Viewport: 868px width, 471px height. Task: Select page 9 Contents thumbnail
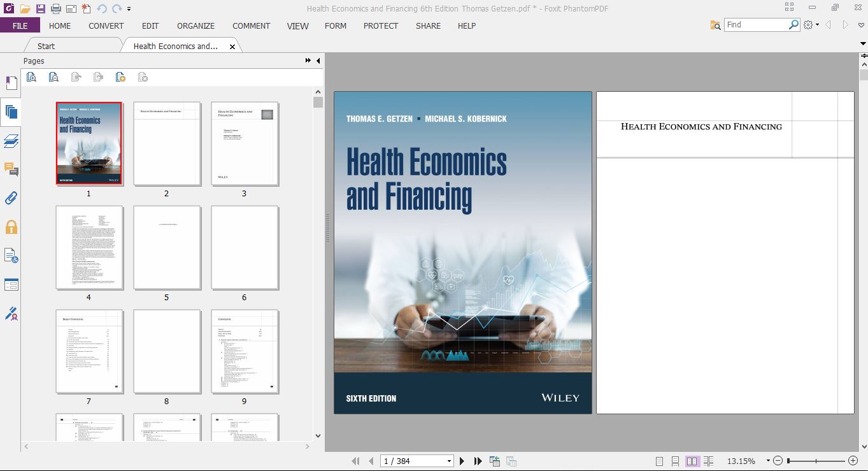tap(244, 351)
